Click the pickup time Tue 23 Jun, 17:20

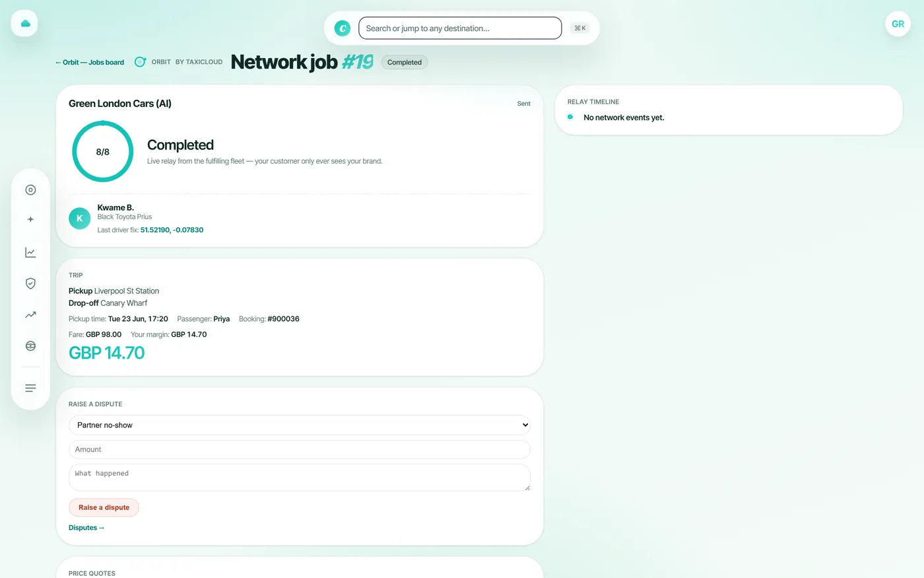[138, 319]
